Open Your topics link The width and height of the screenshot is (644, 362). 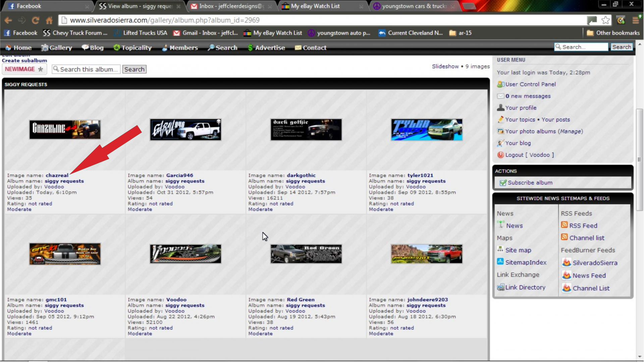[520, 119]
